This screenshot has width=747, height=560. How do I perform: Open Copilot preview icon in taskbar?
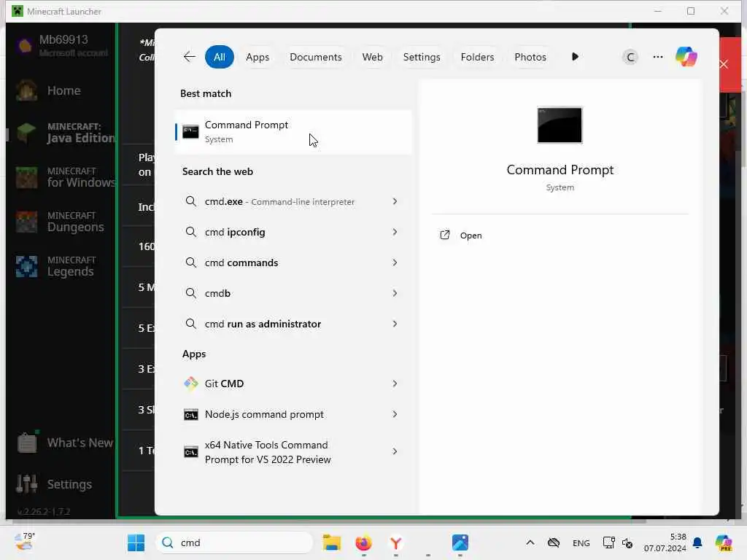[723, 542]
